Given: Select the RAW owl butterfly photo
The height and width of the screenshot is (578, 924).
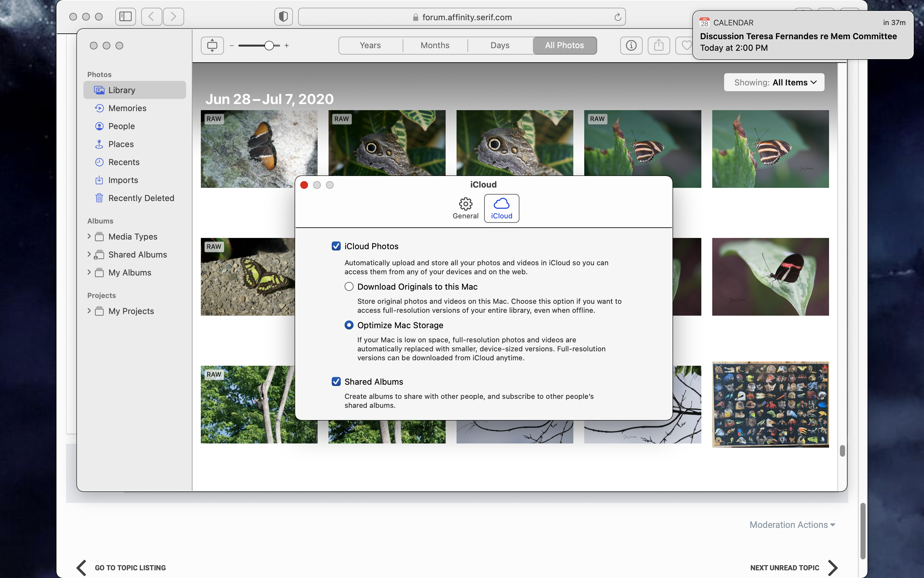Looking at the screenshot, I should (x=387, y=143).
